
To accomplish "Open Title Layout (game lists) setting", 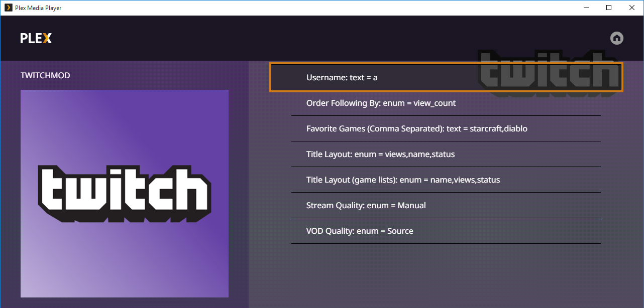I will pos(446,180).
